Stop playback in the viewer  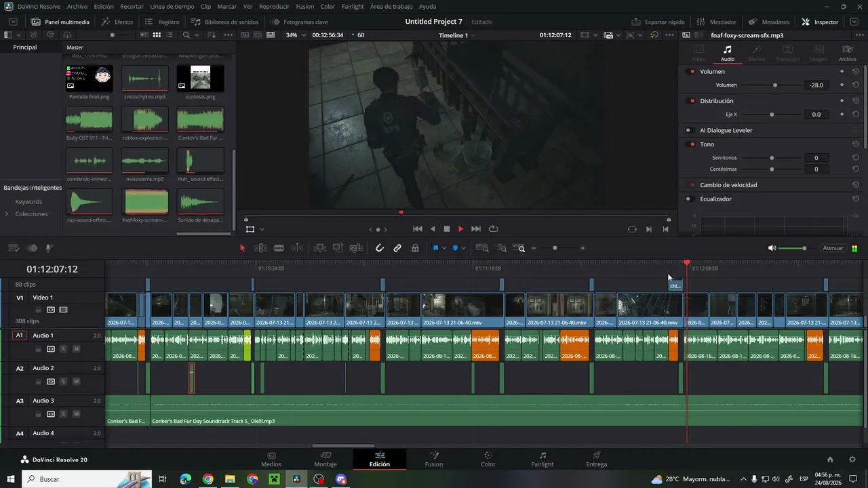coord(447,229)
